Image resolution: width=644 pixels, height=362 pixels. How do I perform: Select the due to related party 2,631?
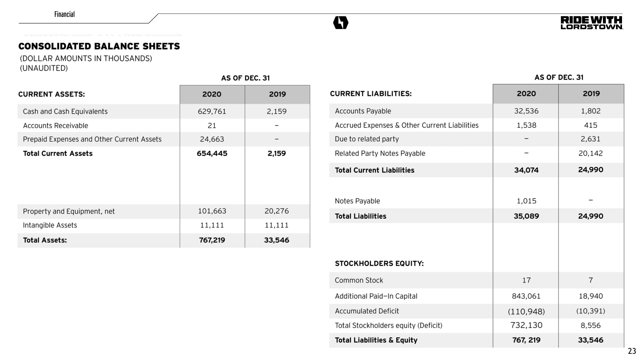click(x=591, y=139)
